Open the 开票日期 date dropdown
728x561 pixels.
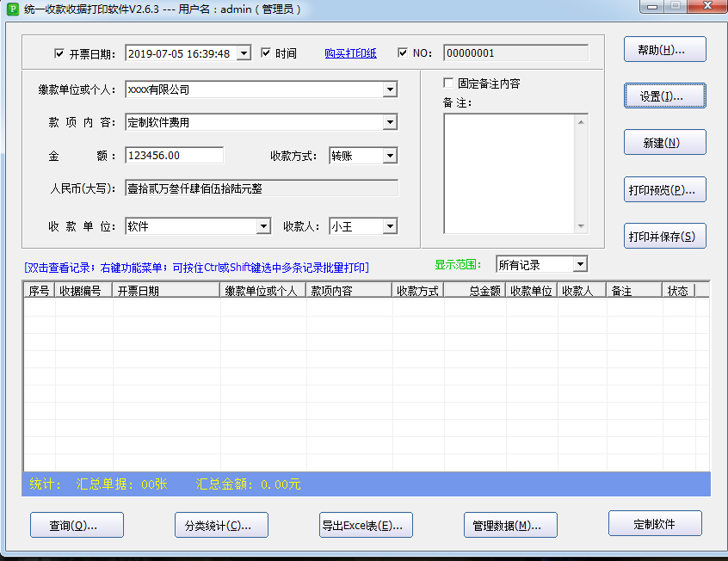[x=244, y=53]
